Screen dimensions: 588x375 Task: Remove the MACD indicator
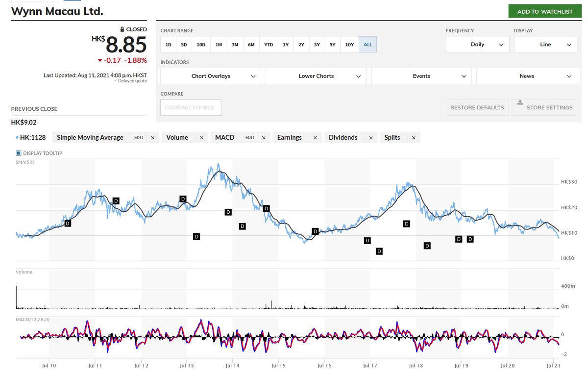tap(263, 138)
